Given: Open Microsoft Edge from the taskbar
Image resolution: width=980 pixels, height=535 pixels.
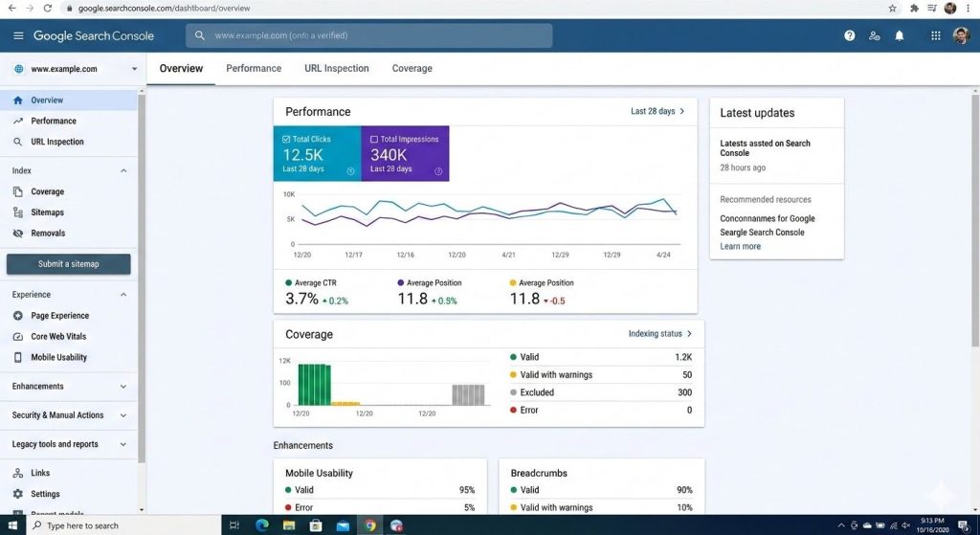Looking at the screenshot, I should [x=262, y=525].
